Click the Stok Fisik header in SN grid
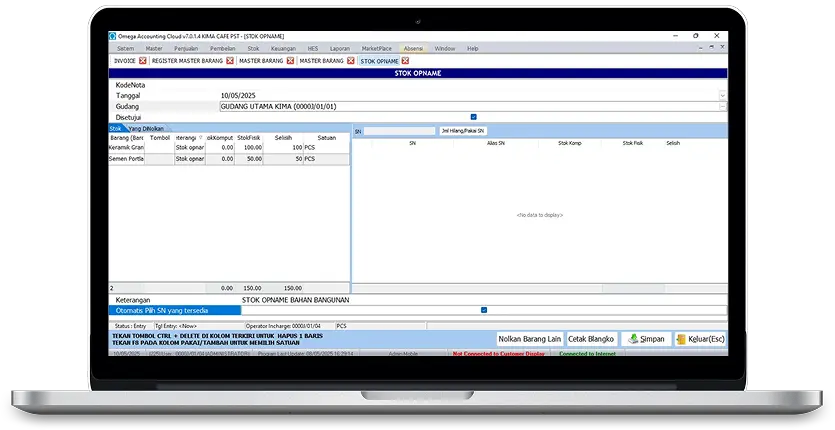 click(x=633, y=143)
